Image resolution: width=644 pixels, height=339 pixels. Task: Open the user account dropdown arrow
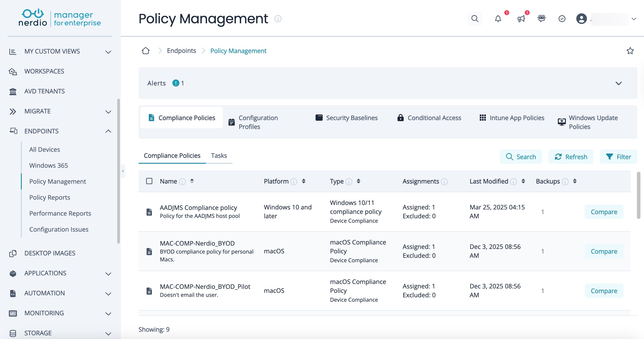click(634, 19)
